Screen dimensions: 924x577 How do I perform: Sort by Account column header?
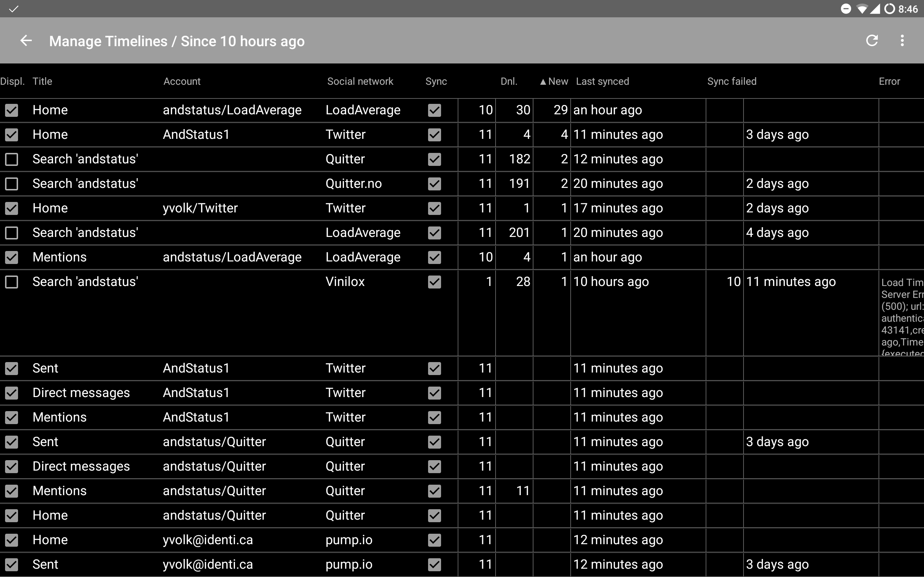coord(182,81)
